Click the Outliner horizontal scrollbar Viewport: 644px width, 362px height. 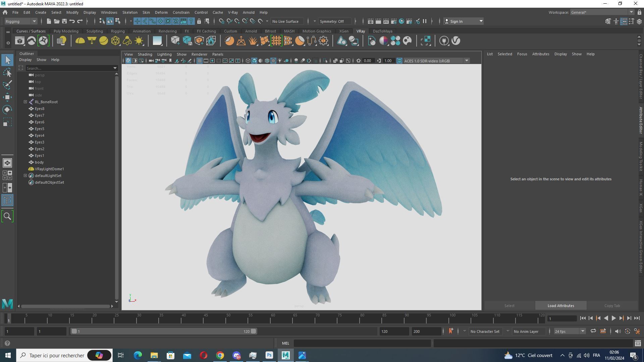click(x=65, y=306)
